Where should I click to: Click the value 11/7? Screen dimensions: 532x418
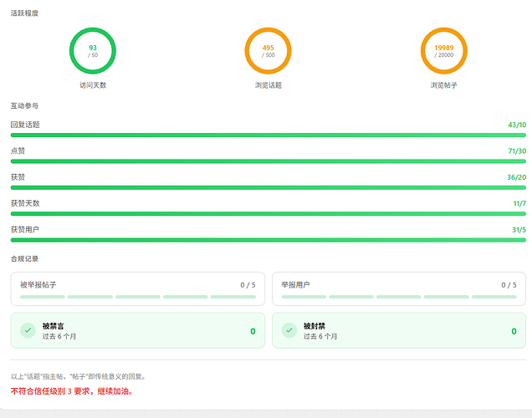(x=519, y=203)
